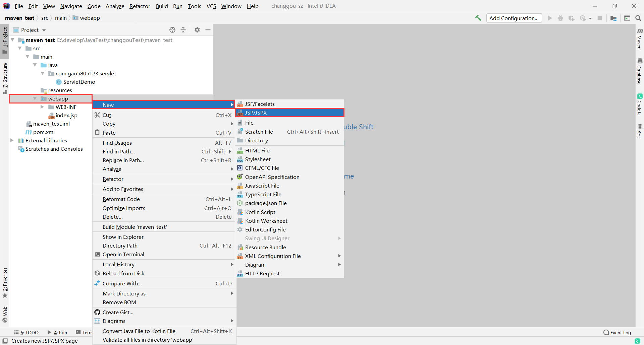Choose OpenAPI Specification entry

[x=290, y=177]
